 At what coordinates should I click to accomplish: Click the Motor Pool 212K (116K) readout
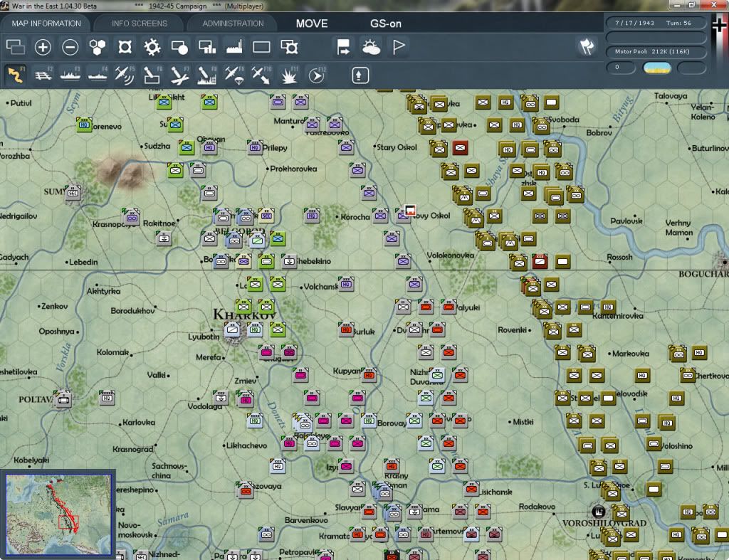pyautogui.click(x=656, y=51)
